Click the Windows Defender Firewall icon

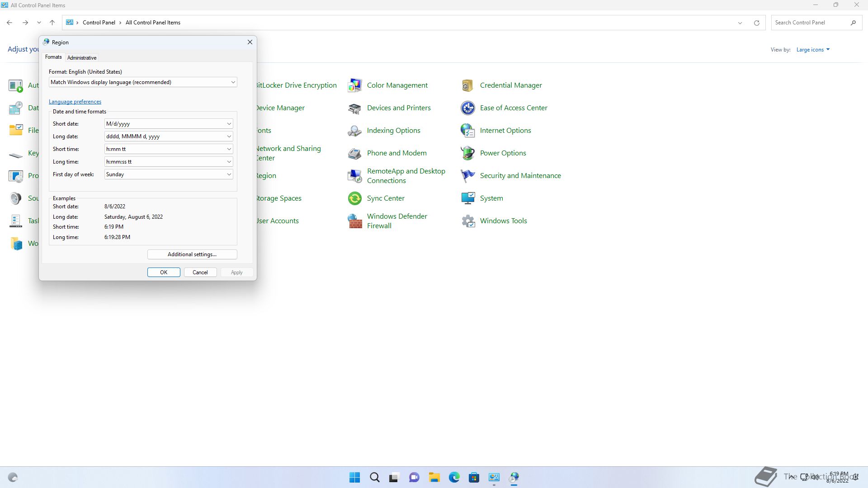(x=355, y=221)
